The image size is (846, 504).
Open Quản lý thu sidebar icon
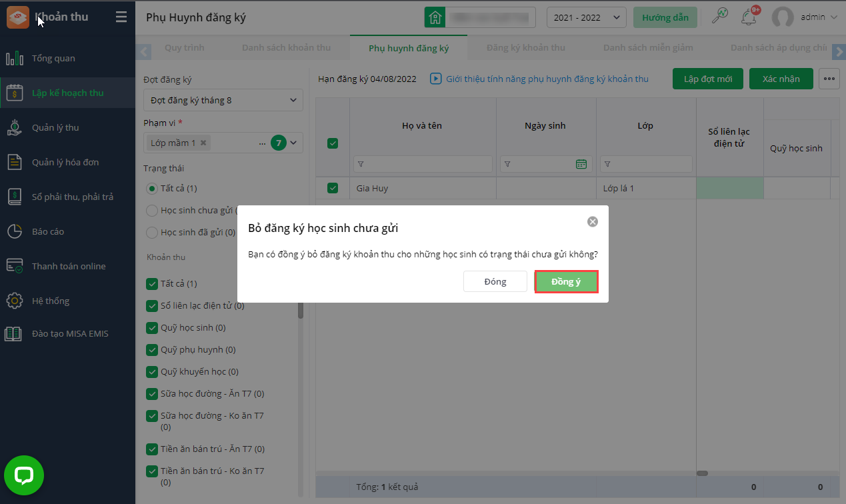15,128
